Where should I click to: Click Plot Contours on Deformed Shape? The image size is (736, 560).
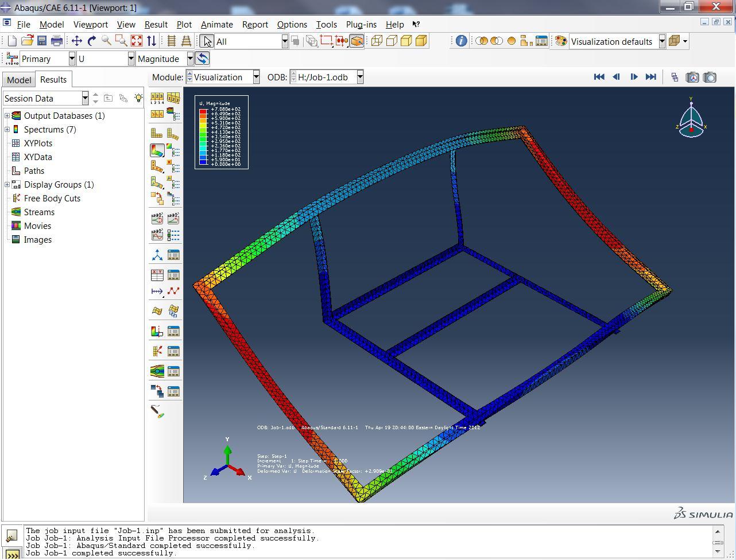click(x=157, y=150)
